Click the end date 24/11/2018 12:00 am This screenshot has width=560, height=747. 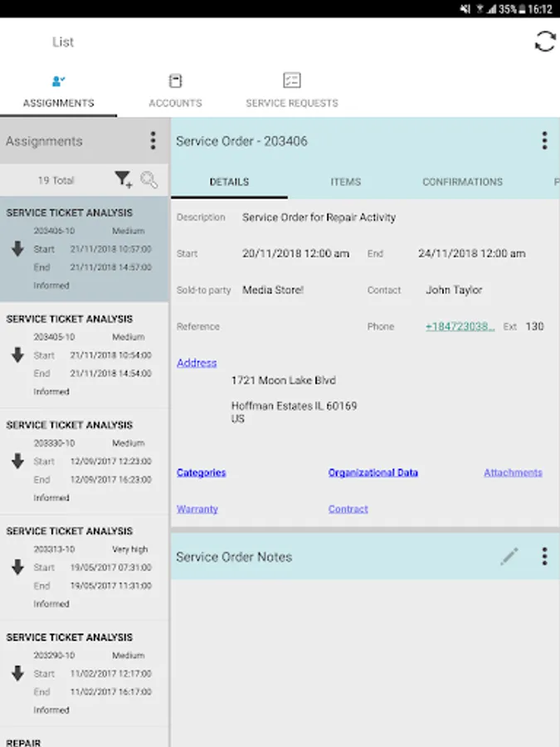pyautogui.click(x=472, y=253)
